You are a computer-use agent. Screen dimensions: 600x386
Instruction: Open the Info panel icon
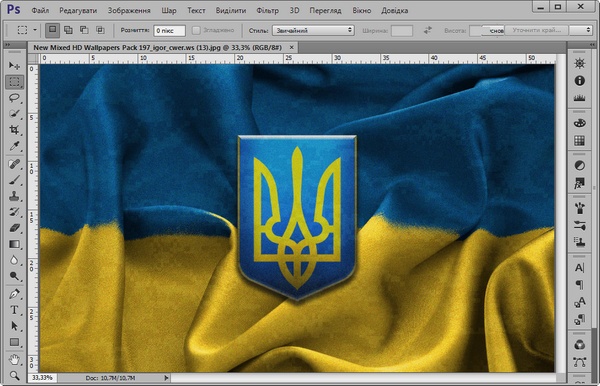[579, 81]
